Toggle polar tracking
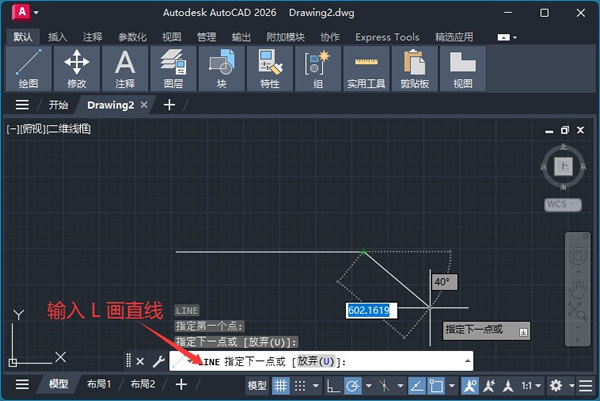The height and width of the screenshot is (401, 600). (x=352, y=385)
